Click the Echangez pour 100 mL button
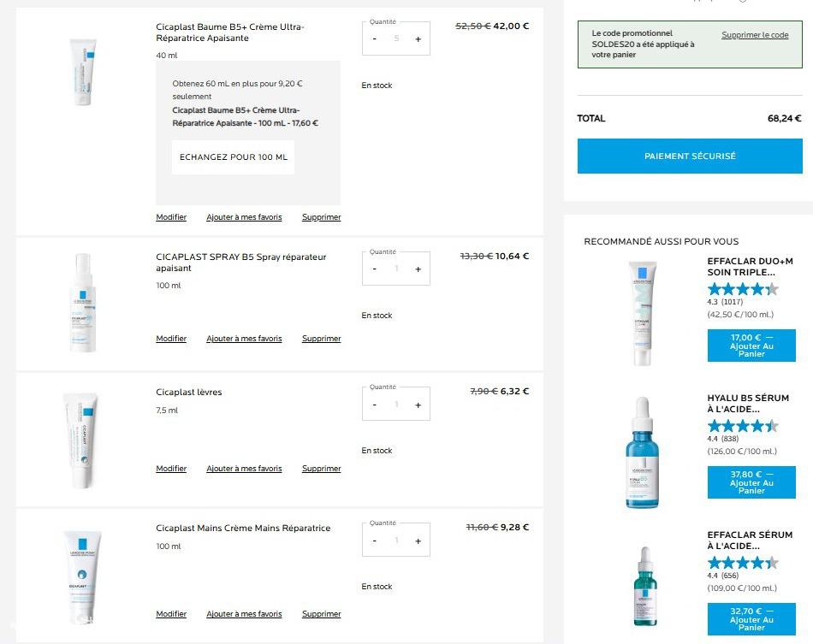813x644 pixels. coord(233,157)
